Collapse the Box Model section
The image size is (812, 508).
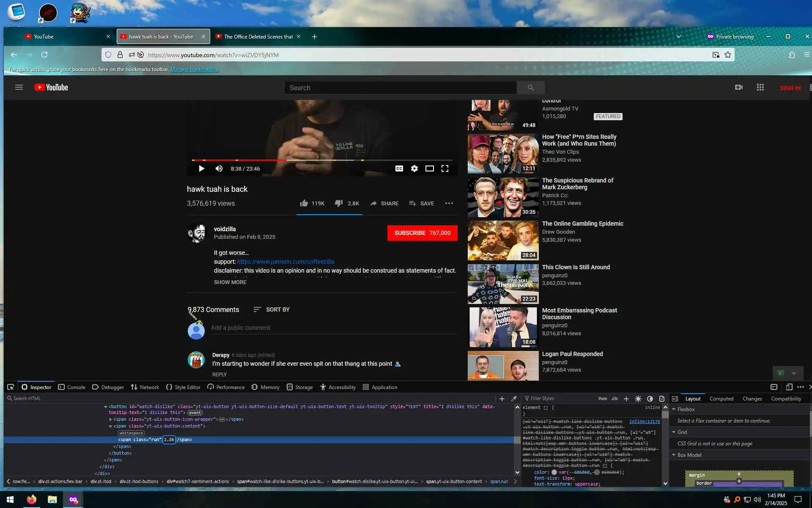(x=674, y=455)
